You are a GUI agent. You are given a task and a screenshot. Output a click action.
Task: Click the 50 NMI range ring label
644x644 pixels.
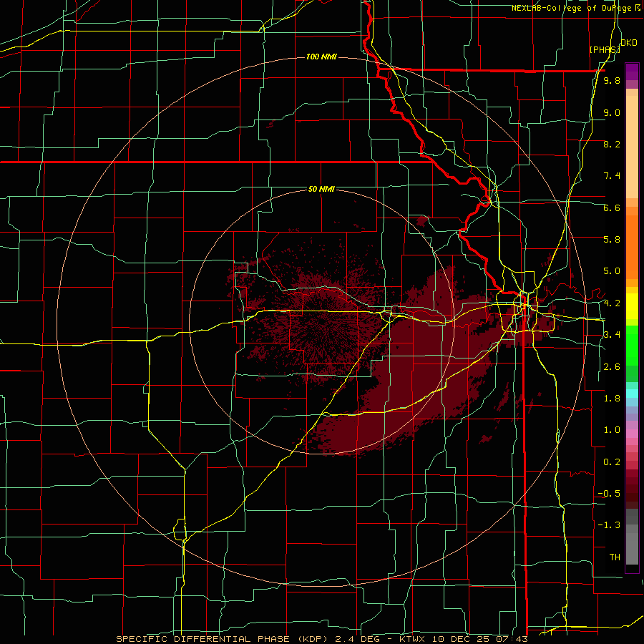coord(321,189)
